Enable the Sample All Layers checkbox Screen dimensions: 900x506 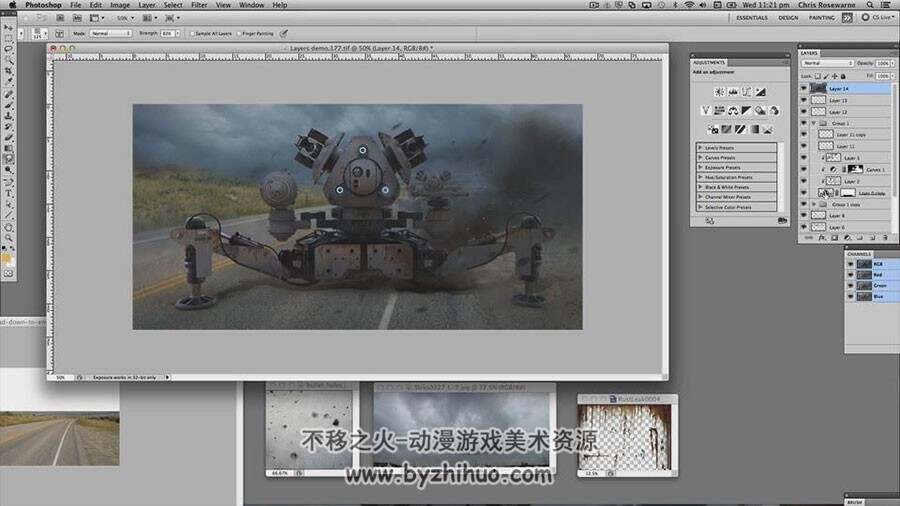point(192,33)
